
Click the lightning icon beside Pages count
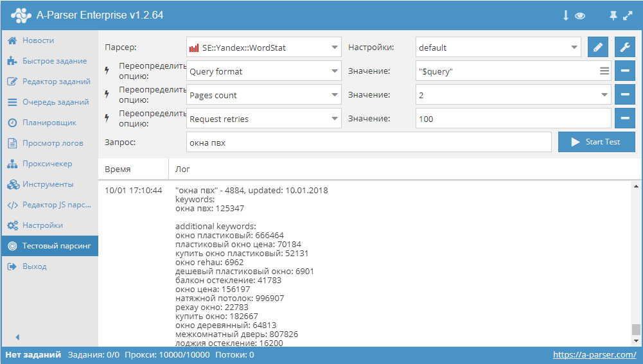pos(107,94)
